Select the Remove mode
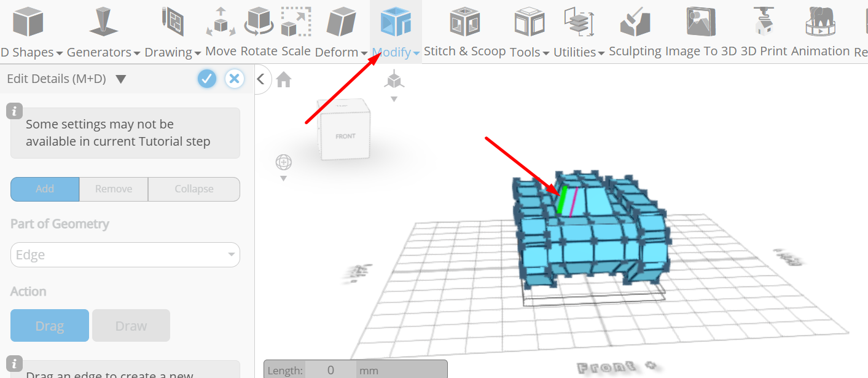This screenshot has height=378, width=868. click(114, 189)
